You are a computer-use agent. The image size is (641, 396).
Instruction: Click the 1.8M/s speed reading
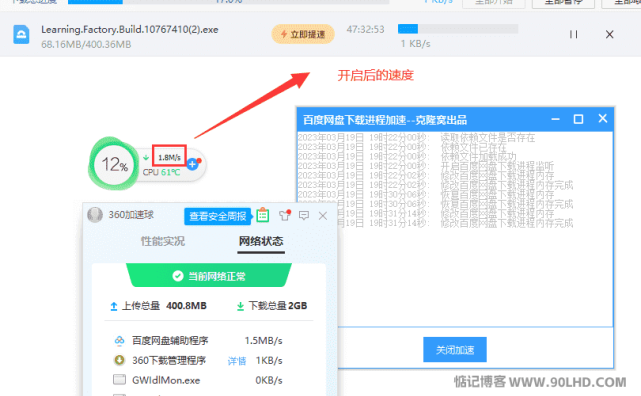pyautogui.click(x=169, y=157)
